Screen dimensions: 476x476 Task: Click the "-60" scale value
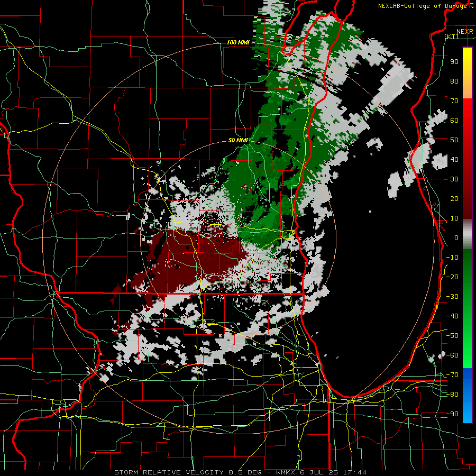[452, 355]
